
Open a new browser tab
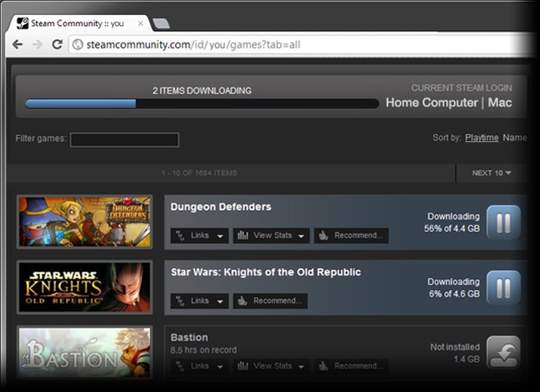pyautogui.click(x=161, y=23)
